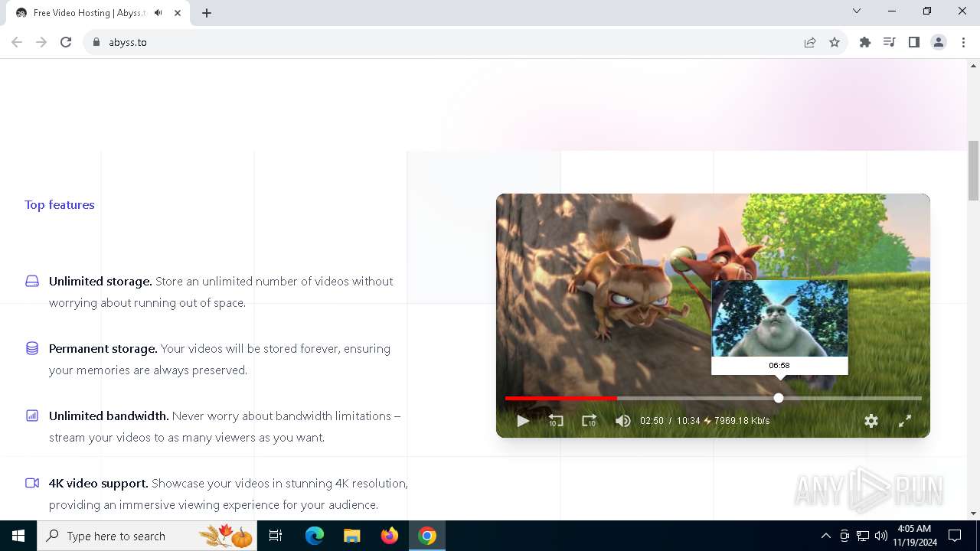Click the 4K video support camera icon

pyautogui.click(x=32, y=483)
